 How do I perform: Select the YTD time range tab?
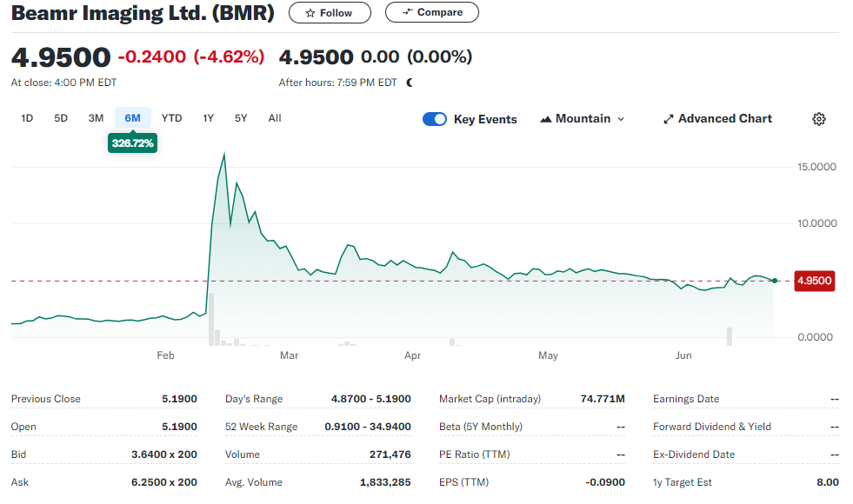click(171, 118)
